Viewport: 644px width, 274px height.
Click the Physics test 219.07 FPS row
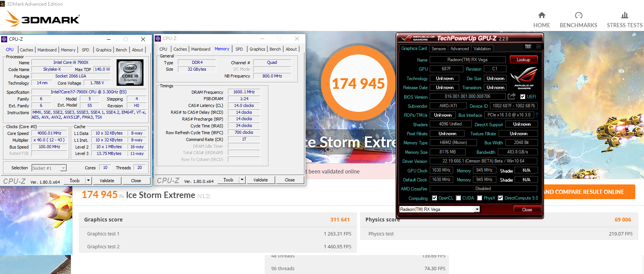click(499, 234)
